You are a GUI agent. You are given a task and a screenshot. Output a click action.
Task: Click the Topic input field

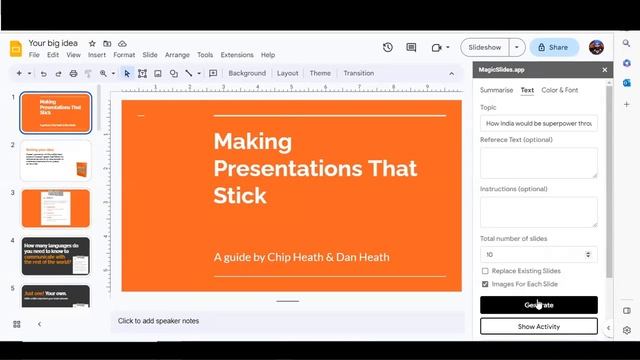pos(539,123)
